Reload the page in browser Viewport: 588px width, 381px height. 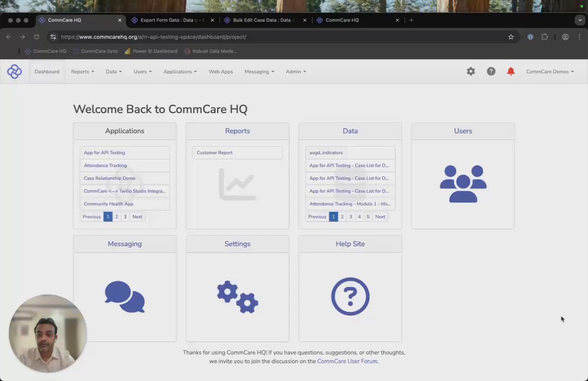pos(37,37)
